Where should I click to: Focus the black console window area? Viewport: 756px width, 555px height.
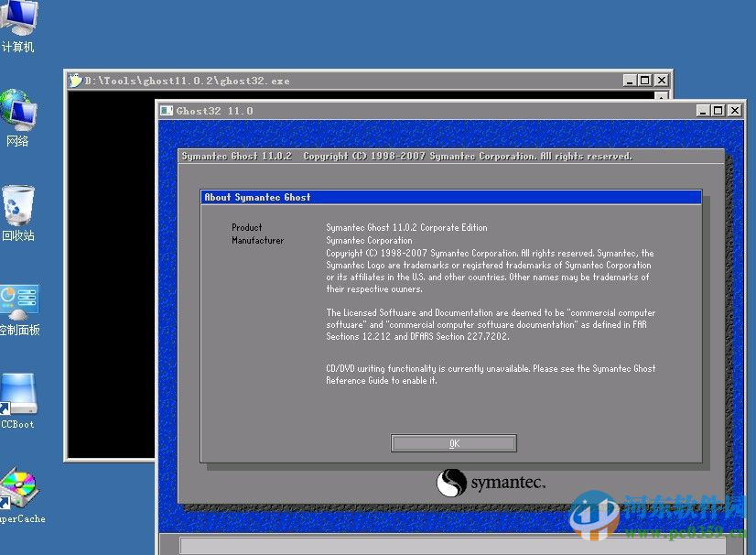coord(112,274)
